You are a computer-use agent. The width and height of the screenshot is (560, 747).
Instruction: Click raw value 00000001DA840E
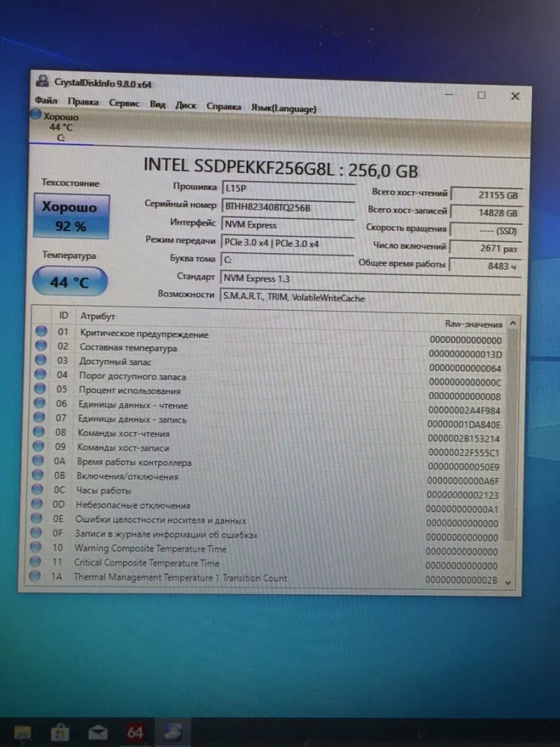pos(464,424)
